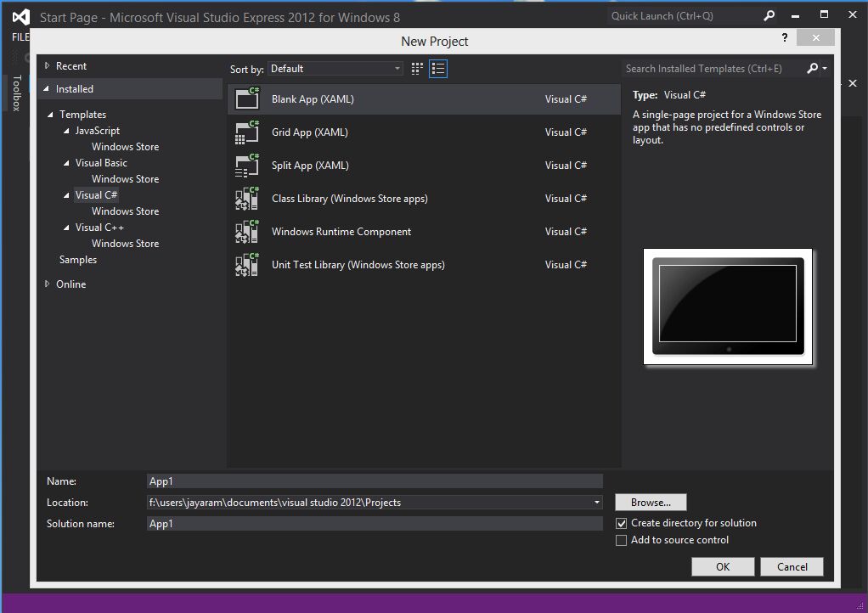The width and height of the screenshot is (868, 613).
Task: Collapse the Templates tree node
Action: pyautogui.click(x=50, y=115)
